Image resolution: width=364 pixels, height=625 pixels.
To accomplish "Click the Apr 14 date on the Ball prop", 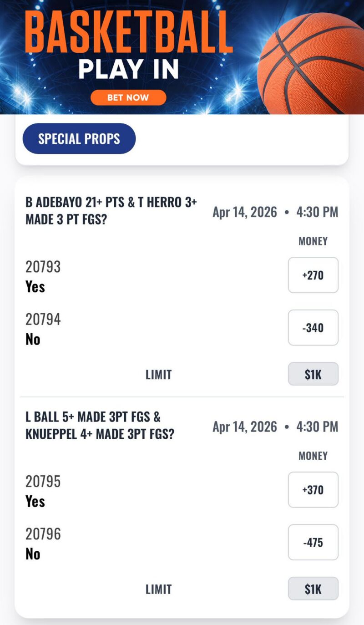I will (245, 427).
